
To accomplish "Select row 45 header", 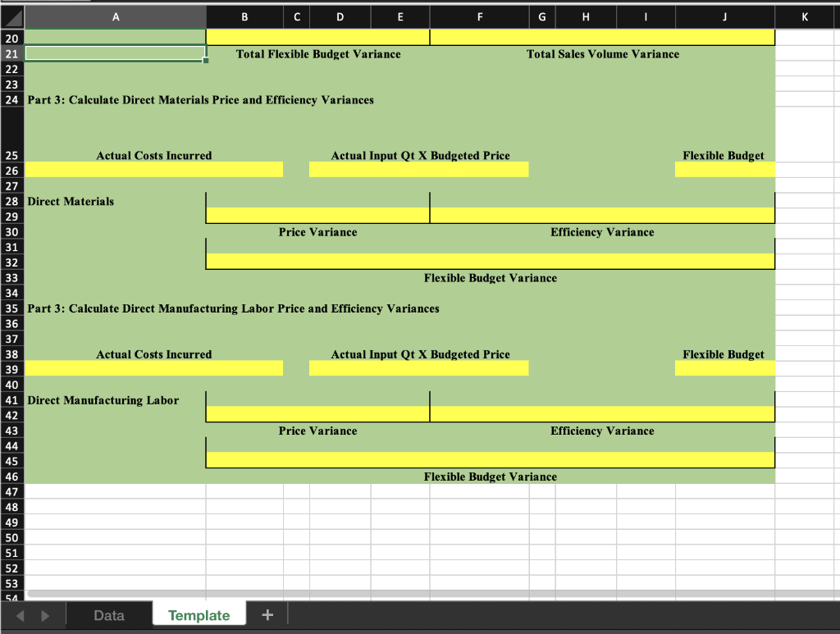I will [x=11, y=461].
